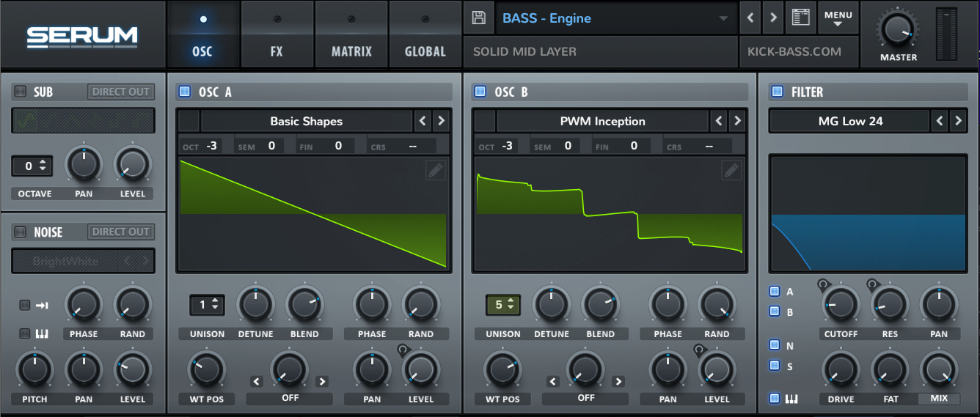Click the filter MIX label button
The image size is (980, 417).
pos(939,399)
